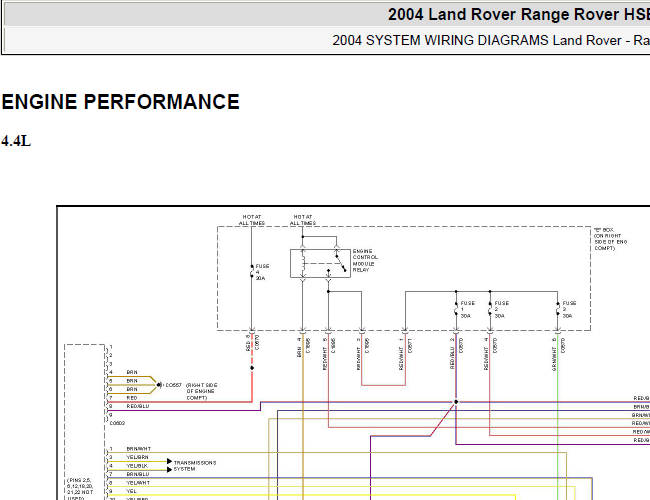Click the BRN wire label at pin 6
Screen dimensions: 650x500
coord(132,389)
